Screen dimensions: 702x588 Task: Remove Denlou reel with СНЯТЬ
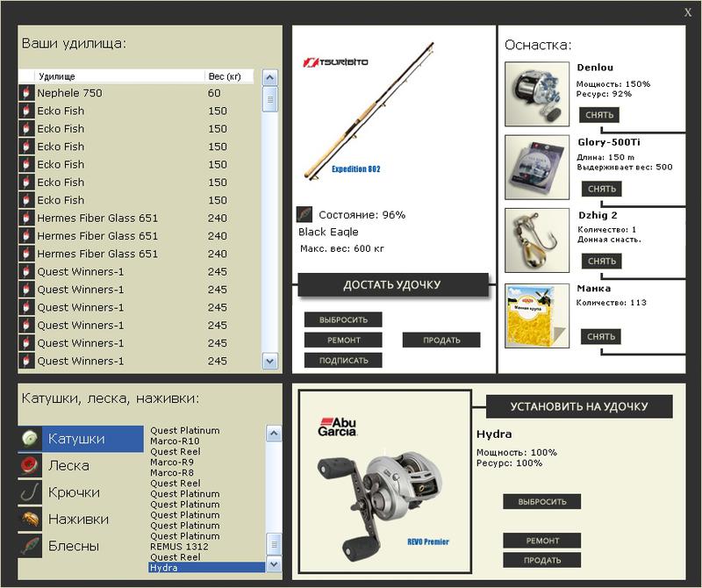coord(599,115)
